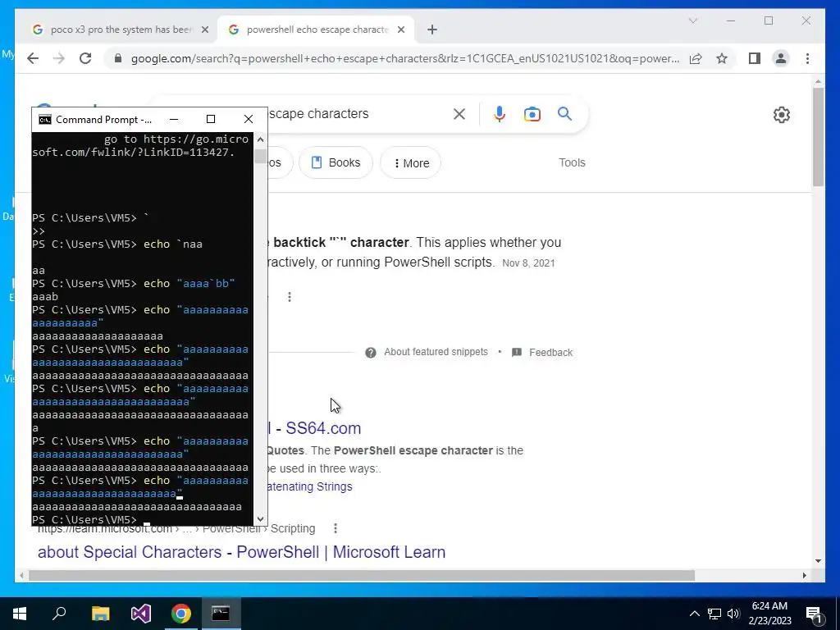Image resolution: width=840 pixels, height=630 pixels.
Task: Click Google search magnifier button
Action: coord(564,113)
